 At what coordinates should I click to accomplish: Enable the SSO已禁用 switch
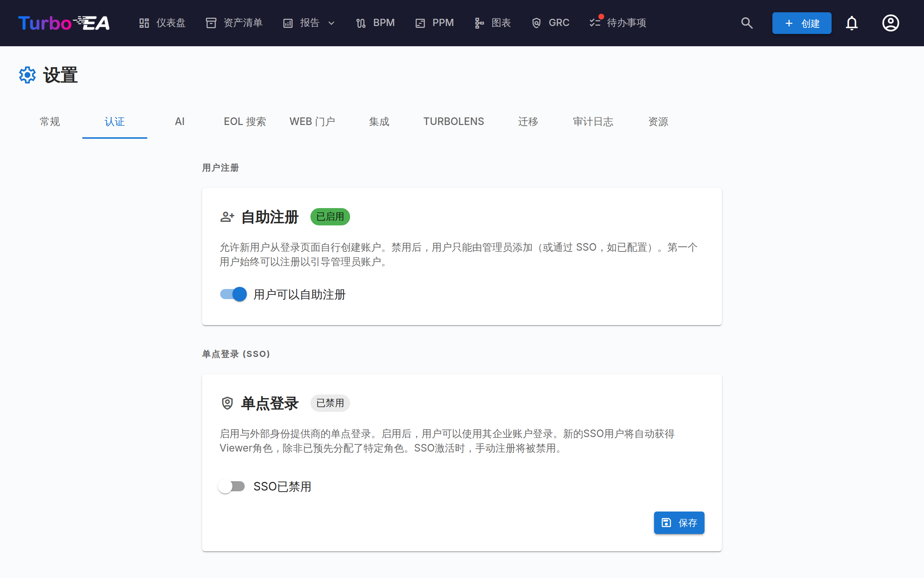click(231, 486)
